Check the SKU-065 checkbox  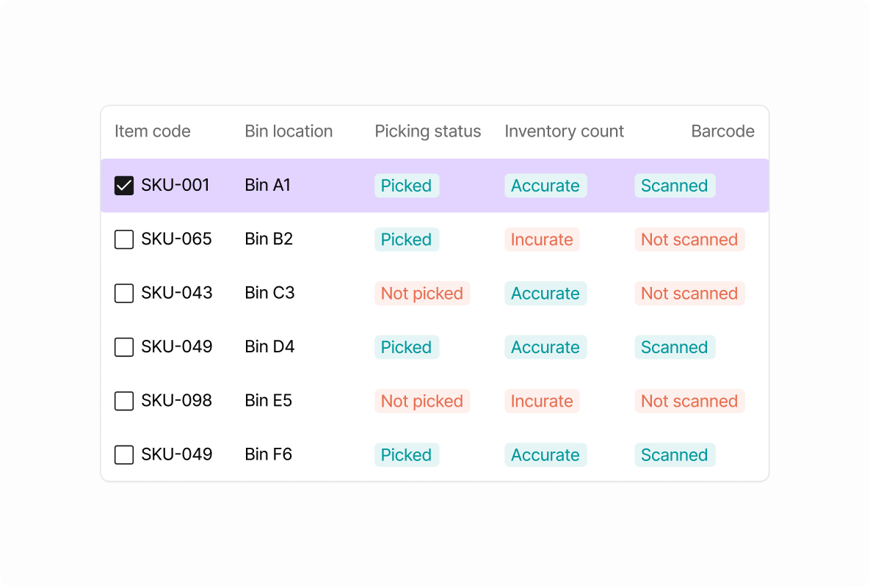click(x=123, y=239)
